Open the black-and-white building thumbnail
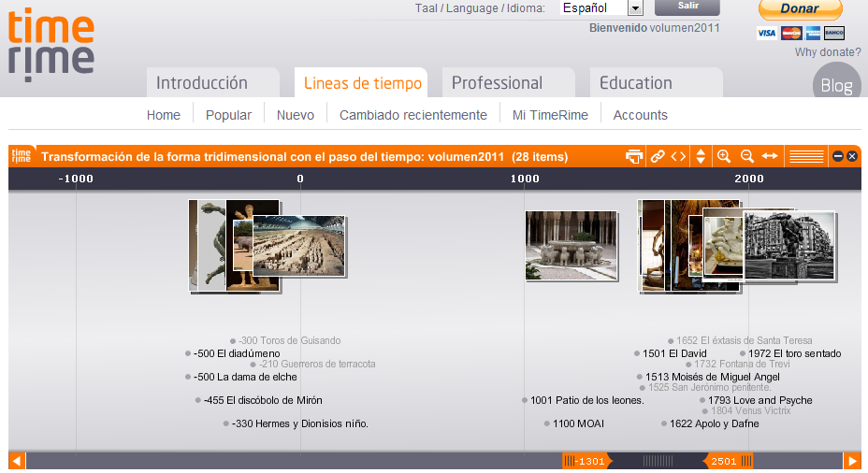Viewport: 868px width, 473px height. [789, 246]
